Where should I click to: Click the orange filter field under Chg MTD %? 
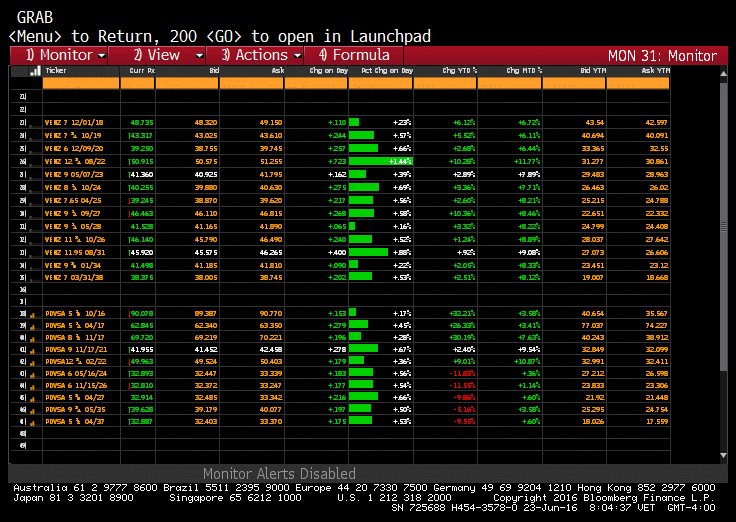tap(510, 83)
